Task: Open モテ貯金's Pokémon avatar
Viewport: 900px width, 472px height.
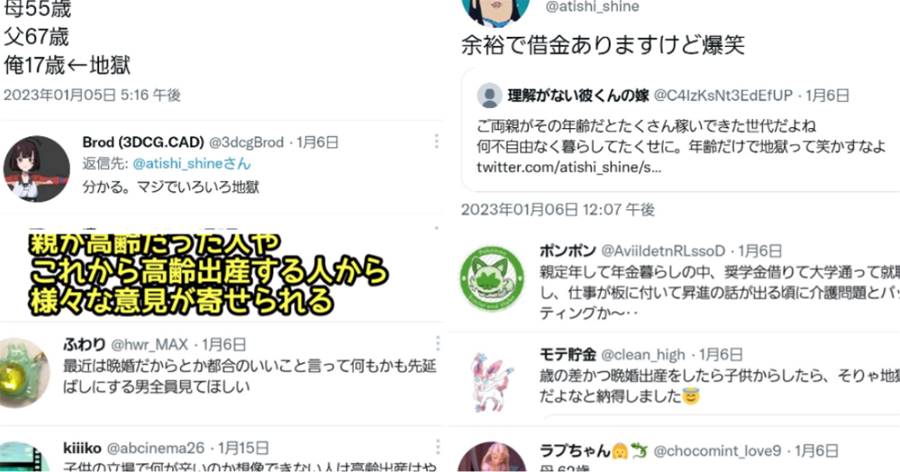Action: [x=492, y=382]
